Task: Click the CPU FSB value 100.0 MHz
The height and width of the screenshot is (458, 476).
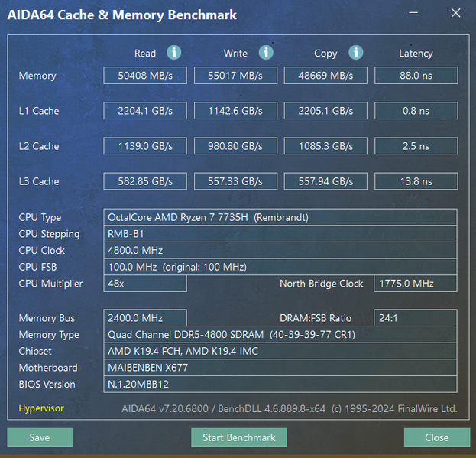Action: [x=280, y=267]
